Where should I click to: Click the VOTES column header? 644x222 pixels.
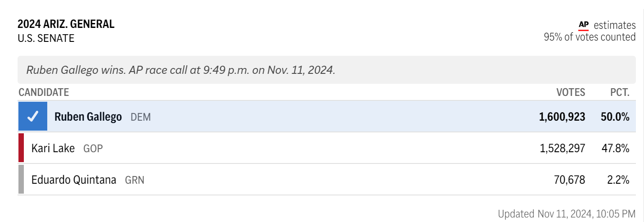point(571,92)
